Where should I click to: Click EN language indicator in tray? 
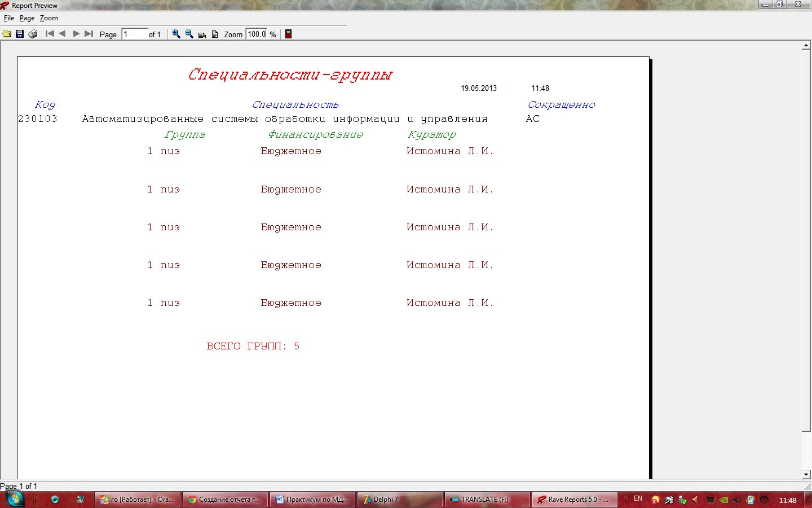(x=638, y=499)
